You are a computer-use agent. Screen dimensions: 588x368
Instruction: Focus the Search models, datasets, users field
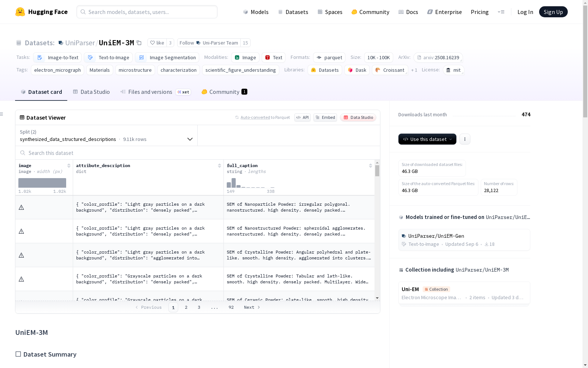(147, 12)
